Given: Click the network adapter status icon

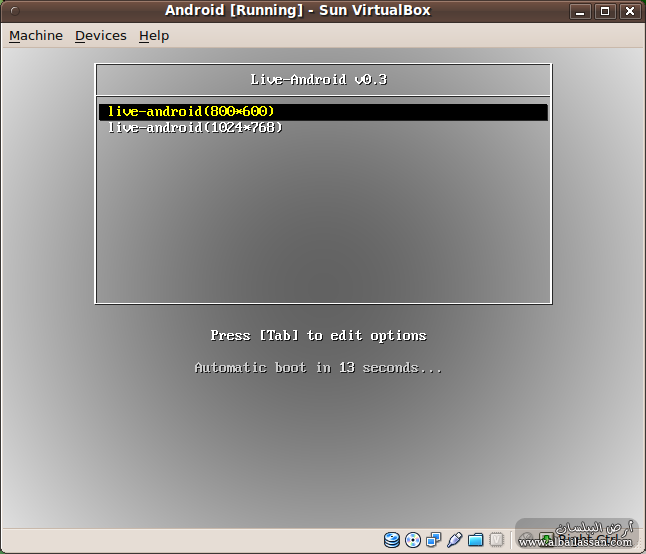Looking at the screenshot, I should [433, 540].
